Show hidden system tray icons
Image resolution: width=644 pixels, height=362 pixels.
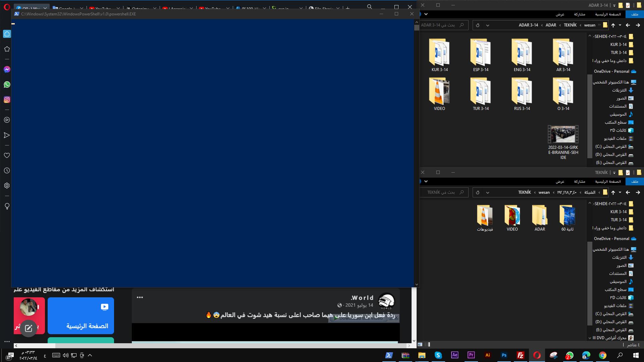pyautogui.click(x=90, y=355)
